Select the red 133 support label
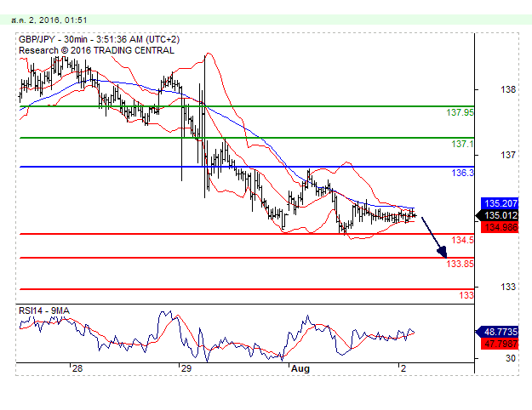This screenshot has width=532, height=410. (x=466, y=295)
